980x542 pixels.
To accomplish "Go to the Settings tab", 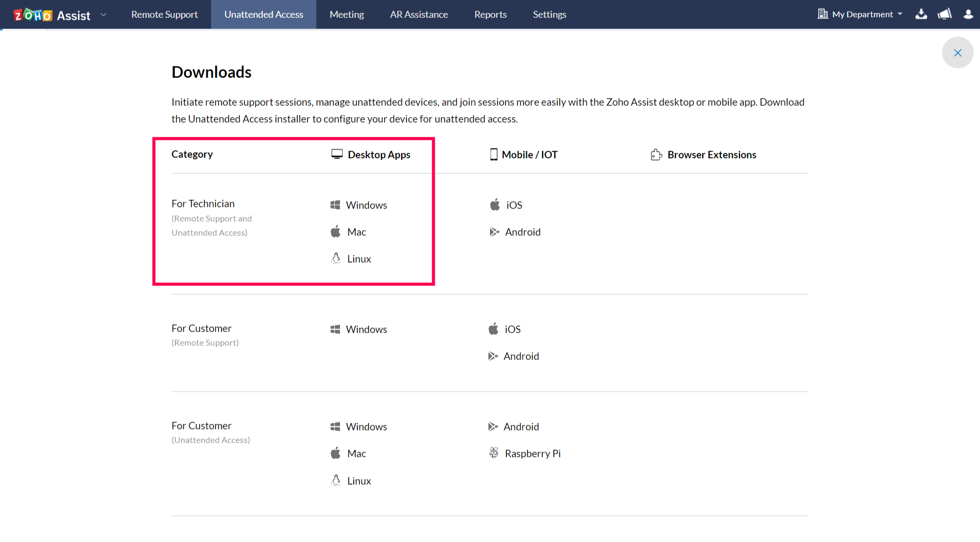I will [549, 14].
